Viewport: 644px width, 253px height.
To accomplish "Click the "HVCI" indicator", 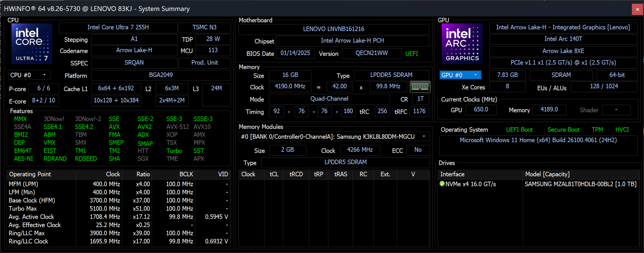I will coord(622,130).
